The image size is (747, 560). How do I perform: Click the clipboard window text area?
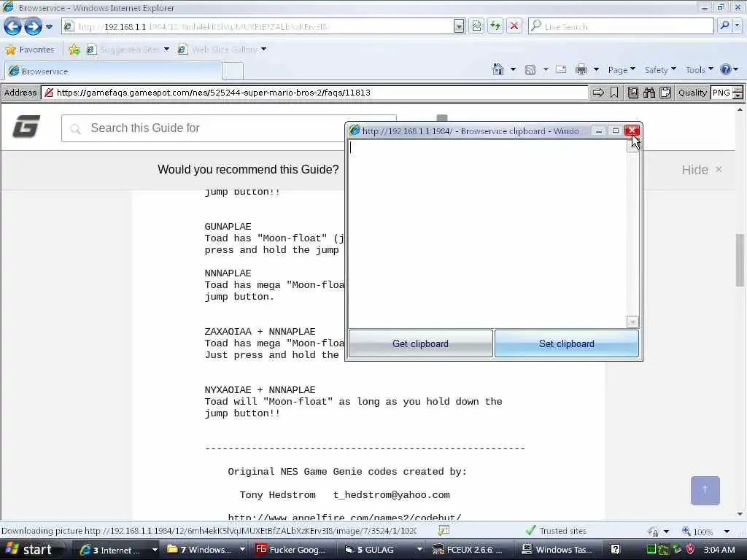[488, 234]
